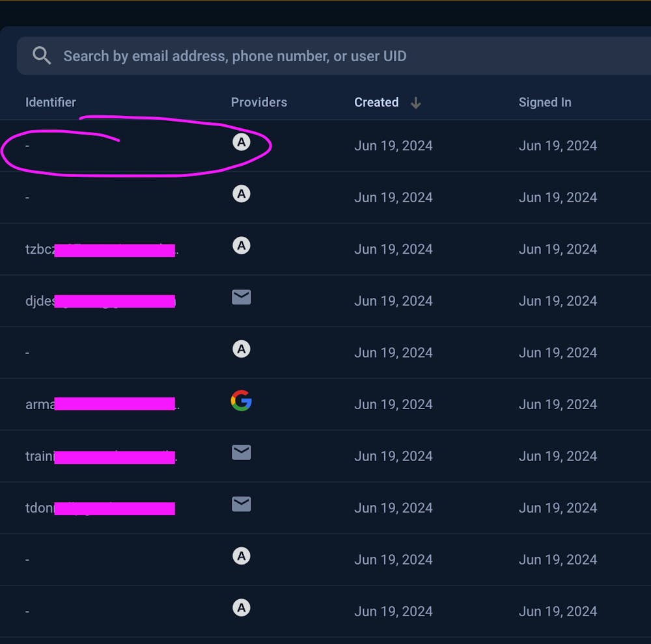This screenshot has height=644, width=651.
Task: Click email provider icon in djde row
Action: coord(242,297)
